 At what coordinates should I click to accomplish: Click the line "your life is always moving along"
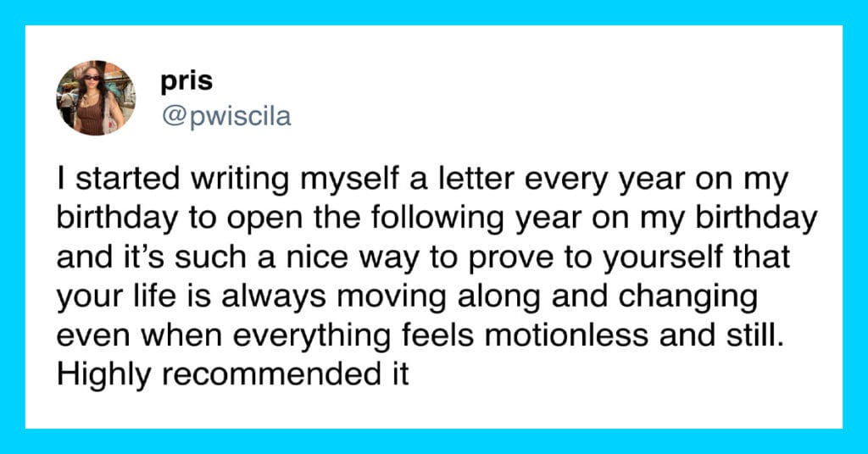407,297
